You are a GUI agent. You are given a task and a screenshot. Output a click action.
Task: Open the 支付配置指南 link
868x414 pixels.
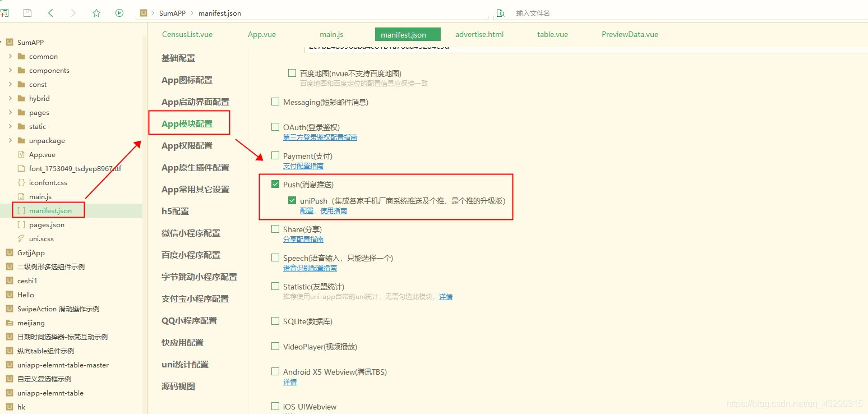click(x=303, y=166)
